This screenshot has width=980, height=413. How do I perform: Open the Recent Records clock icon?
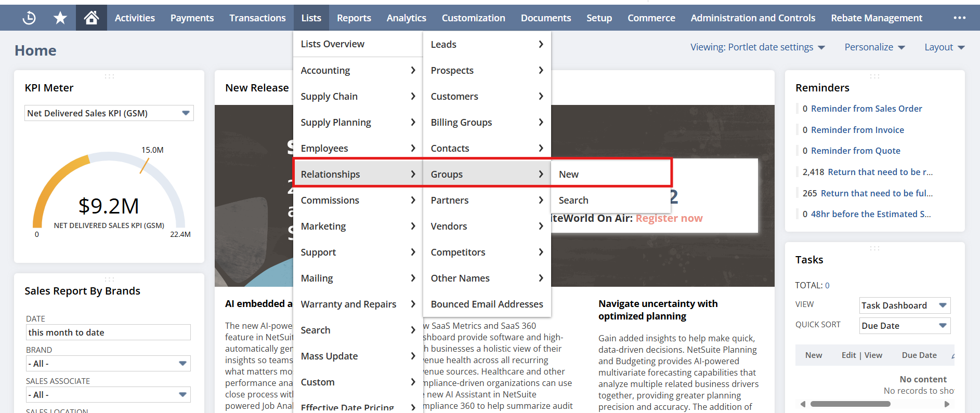(x=29, y=18)
